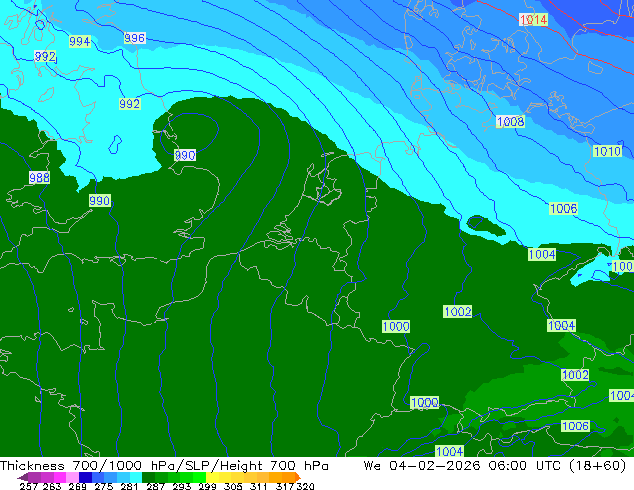The height and width of the screenshot is (490, 634).
Task: Click the 287 legend value
Action: coord(155,486)
